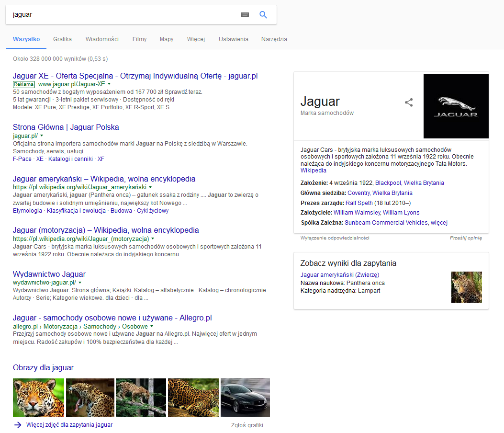Click the blue magnifier search icon
The width and height of the screenshot is (504, 433).
coord(263,14)
